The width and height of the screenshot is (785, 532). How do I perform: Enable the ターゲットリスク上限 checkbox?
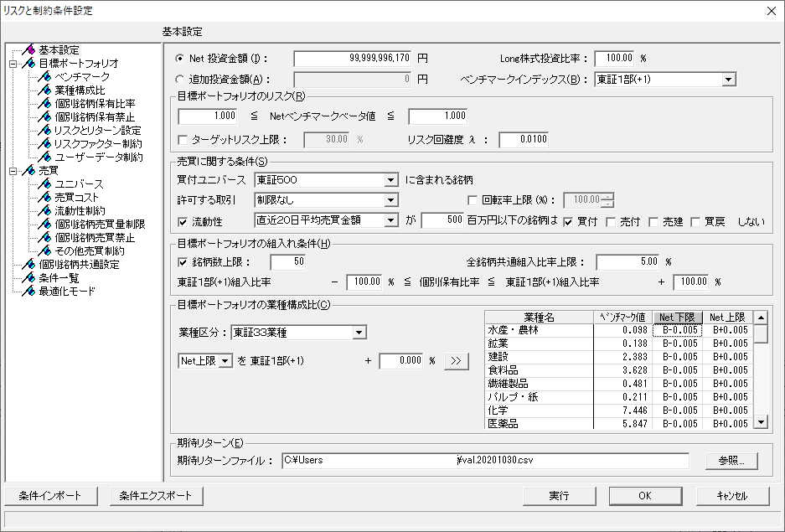184,139
